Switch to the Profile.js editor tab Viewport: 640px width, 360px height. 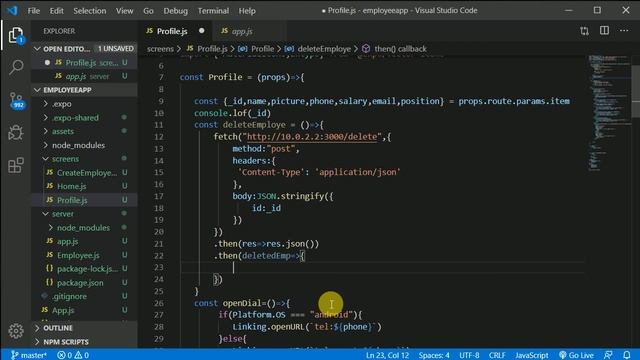click(176, 31)
